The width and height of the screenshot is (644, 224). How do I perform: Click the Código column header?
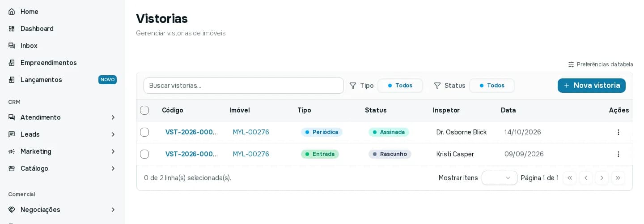tap(173, 110)
